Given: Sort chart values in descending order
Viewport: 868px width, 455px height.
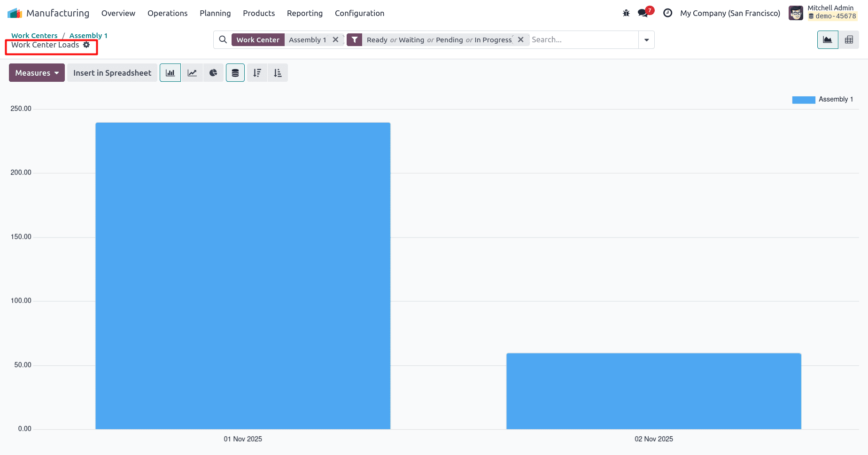Looking at the screenshot, I should 256,72.
